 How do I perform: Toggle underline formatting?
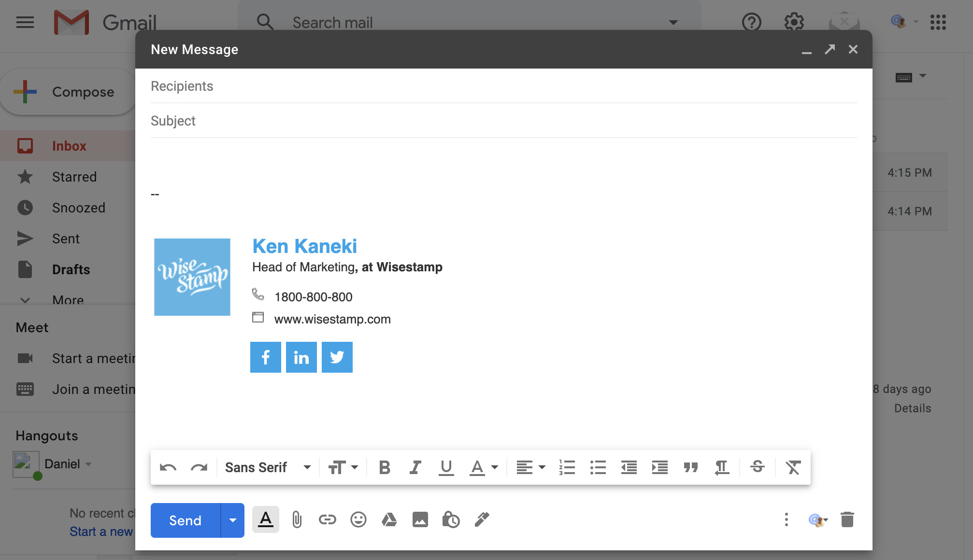[446, 467]
